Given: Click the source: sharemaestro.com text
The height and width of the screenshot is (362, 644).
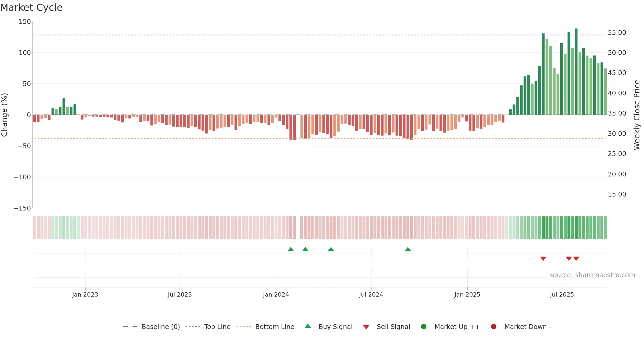Looking at the screenshot, I should pos(592,275).
